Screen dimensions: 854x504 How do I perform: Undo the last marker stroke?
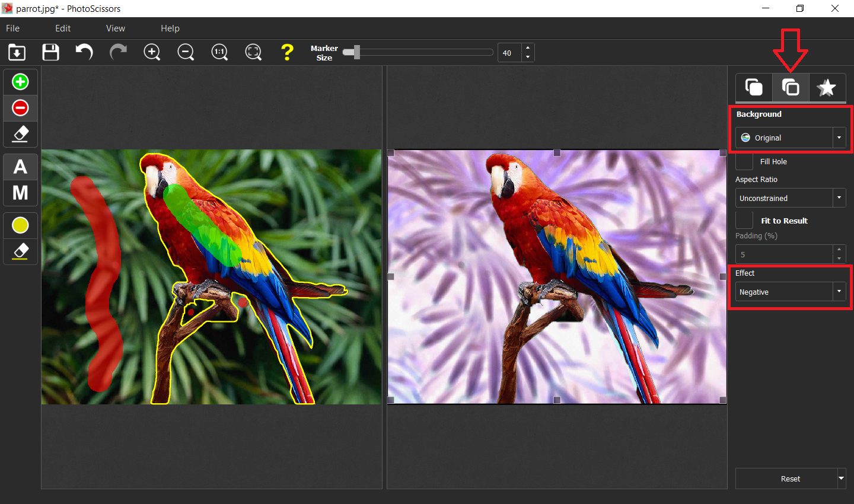tap(84, 52)
